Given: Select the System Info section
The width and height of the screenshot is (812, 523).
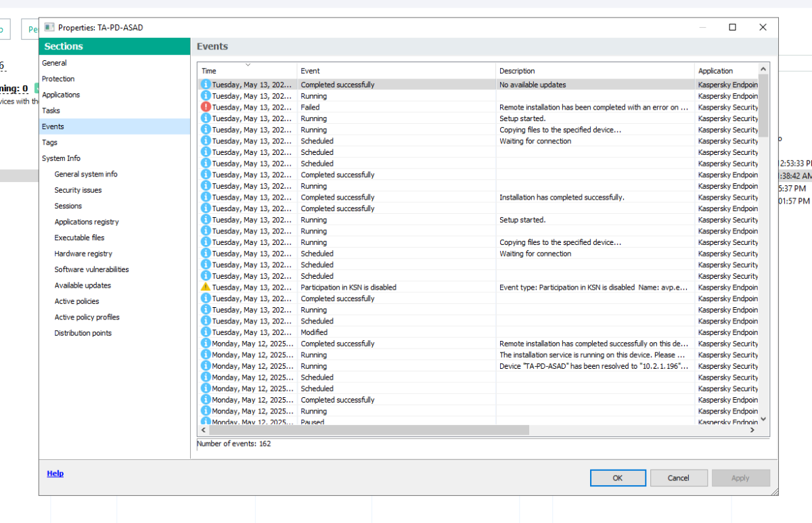Looking at the screenshot, I should [x=61, y=158].
